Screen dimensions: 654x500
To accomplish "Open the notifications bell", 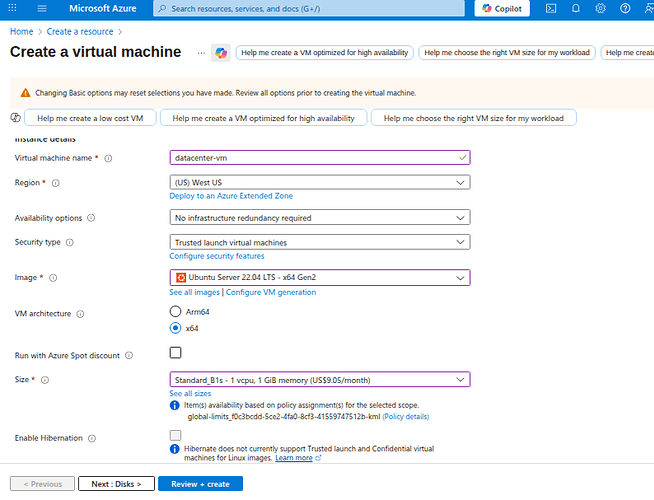I will pos(576,9).
